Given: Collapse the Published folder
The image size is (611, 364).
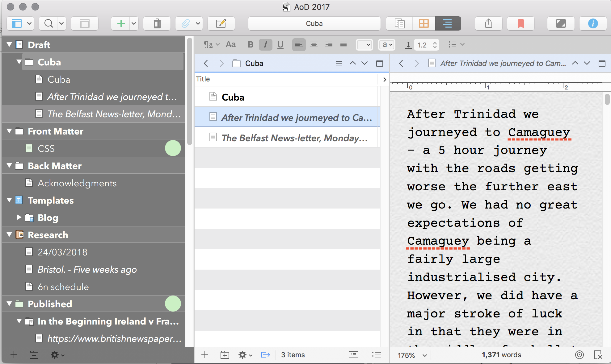Looking at the screenshot, I should click(x=9, y=304).
